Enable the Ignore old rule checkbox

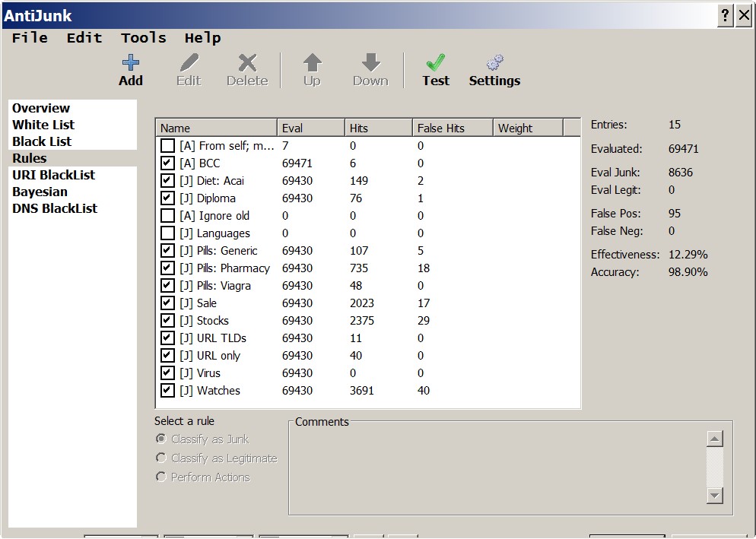click(x=167, y=215)
